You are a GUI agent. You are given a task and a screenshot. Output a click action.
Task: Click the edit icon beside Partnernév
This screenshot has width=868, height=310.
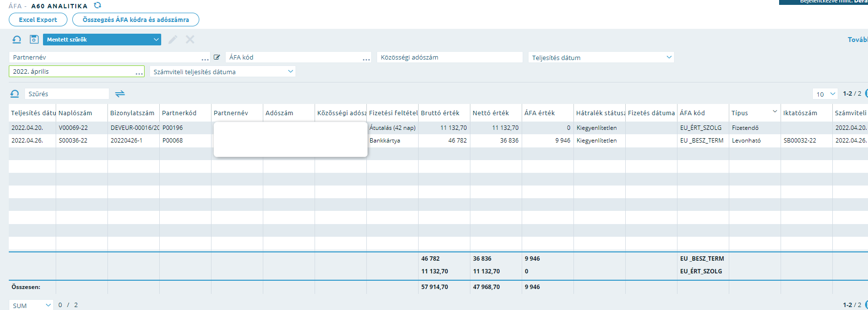click(x=217, y=57)
